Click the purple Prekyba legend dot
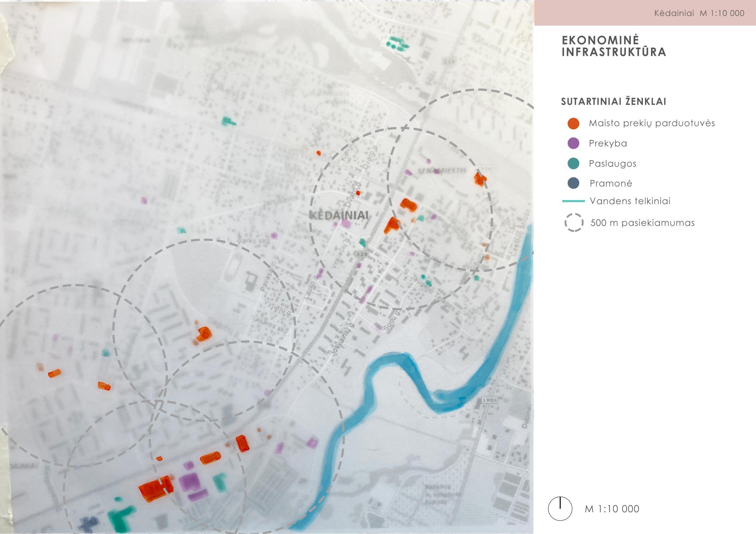This screenshot has width=756, height=534. tap(573, 143)
